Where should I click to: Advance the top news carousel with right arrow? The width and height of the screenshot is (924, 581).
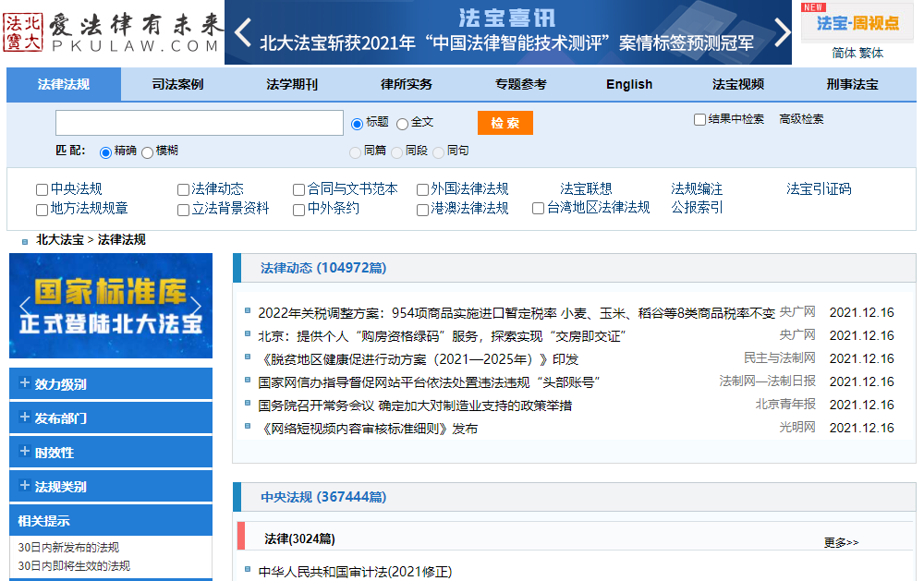(783, 30)
